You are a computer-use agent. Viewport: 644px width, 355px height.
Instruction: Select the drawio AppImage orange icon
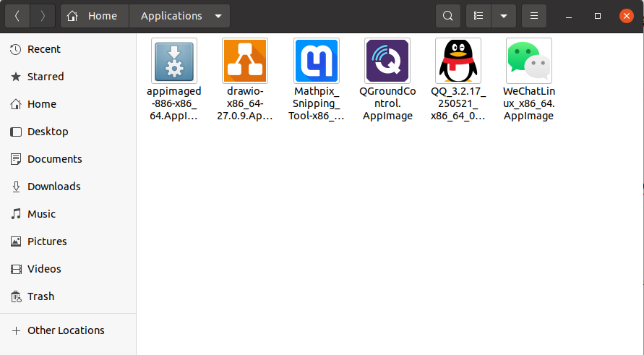(x=245, y=61)
